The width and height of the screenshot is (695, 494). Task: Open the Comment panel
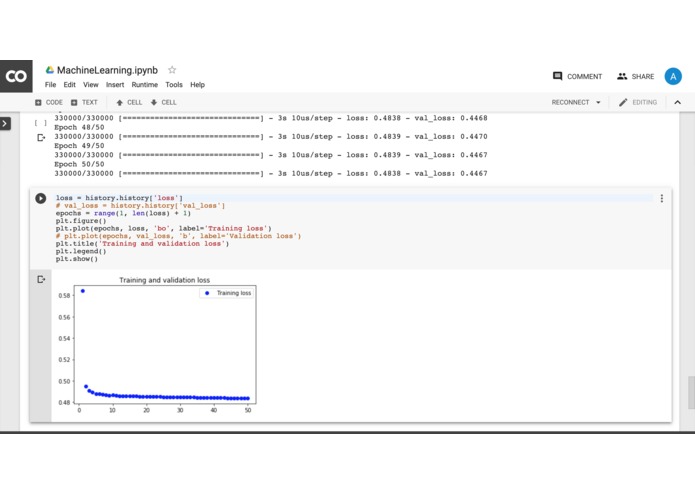pos(577,76)
